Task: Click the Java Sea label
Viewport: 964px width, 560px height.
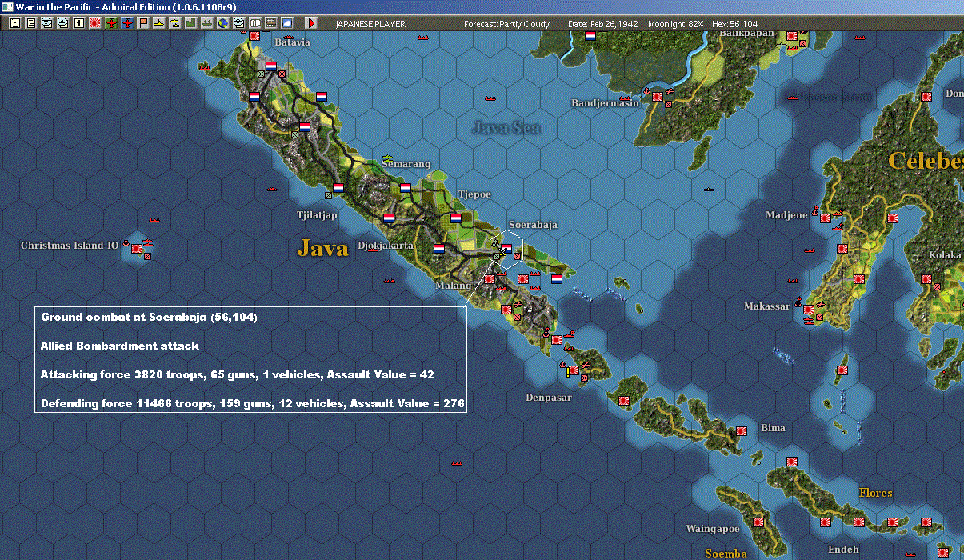Action: coord(506,127)
